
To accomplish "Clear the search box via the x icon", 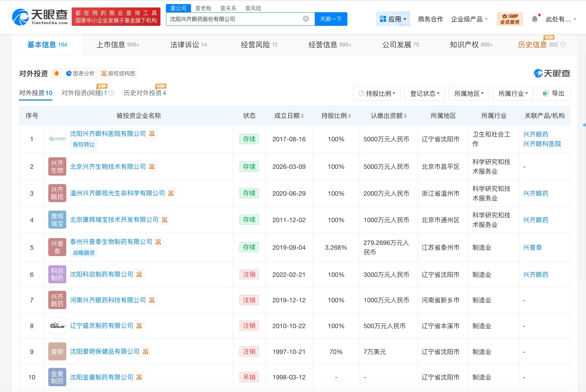I will pyautogui.click(x=306, y=19).
